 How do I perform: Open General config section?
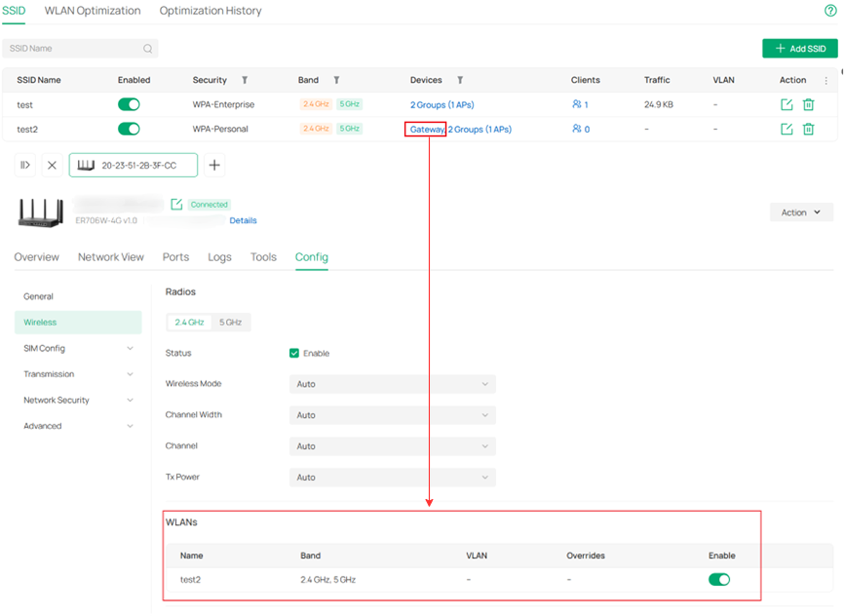click(x=78, y=297)
